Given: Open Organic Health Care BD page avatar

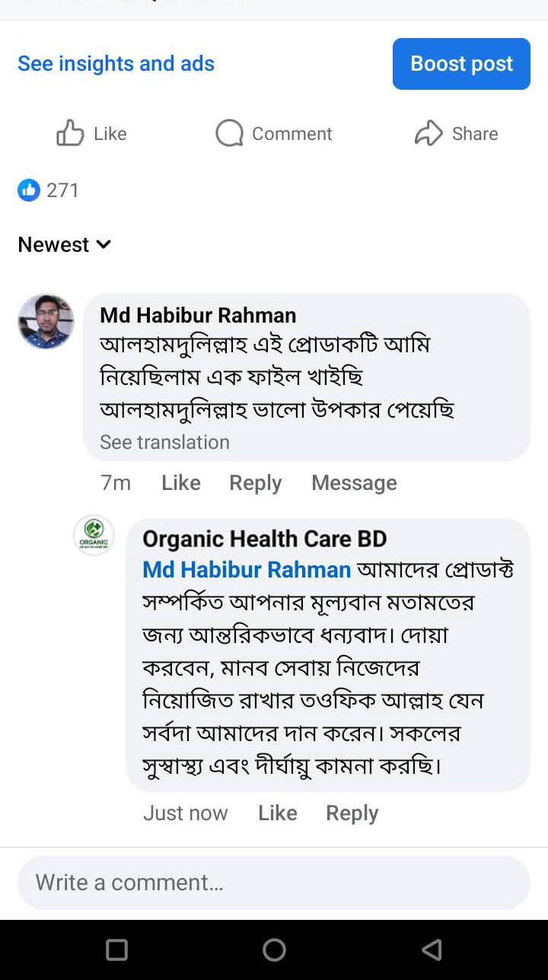Looking at the screenshot, I should [x=94, y=535].
